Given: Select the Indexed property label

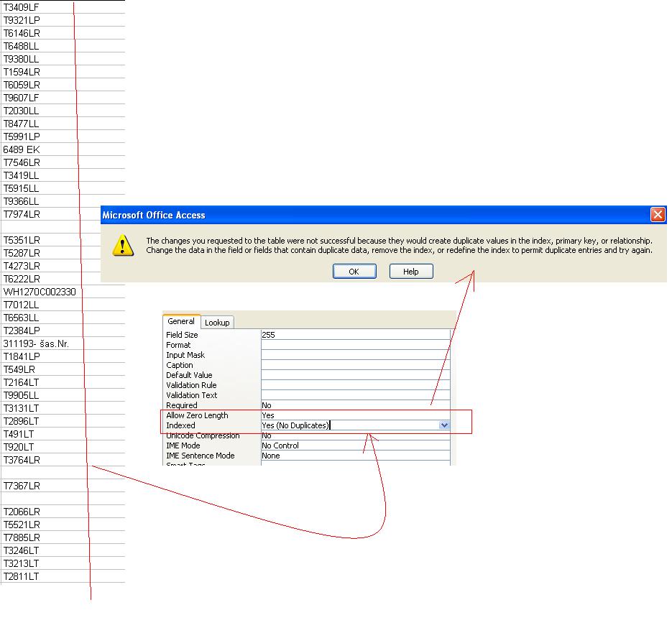Looking at the screenshot, I should (180, 425).
